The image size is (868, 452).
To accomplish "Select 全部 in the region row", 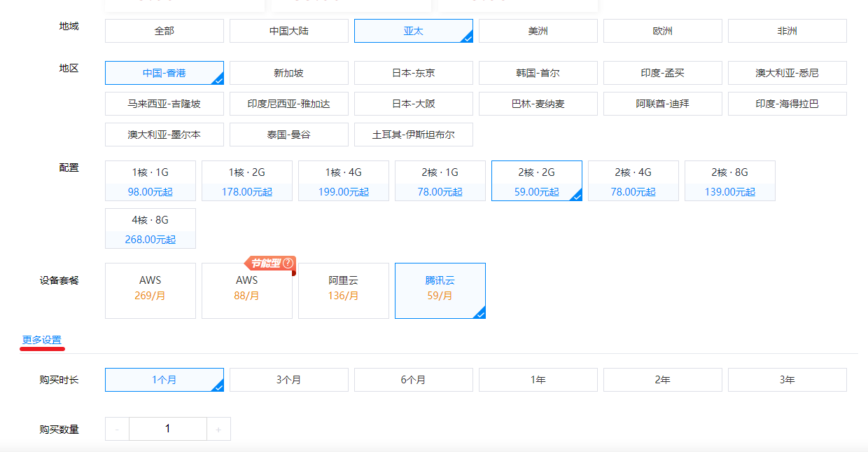I will coord(164,31).
